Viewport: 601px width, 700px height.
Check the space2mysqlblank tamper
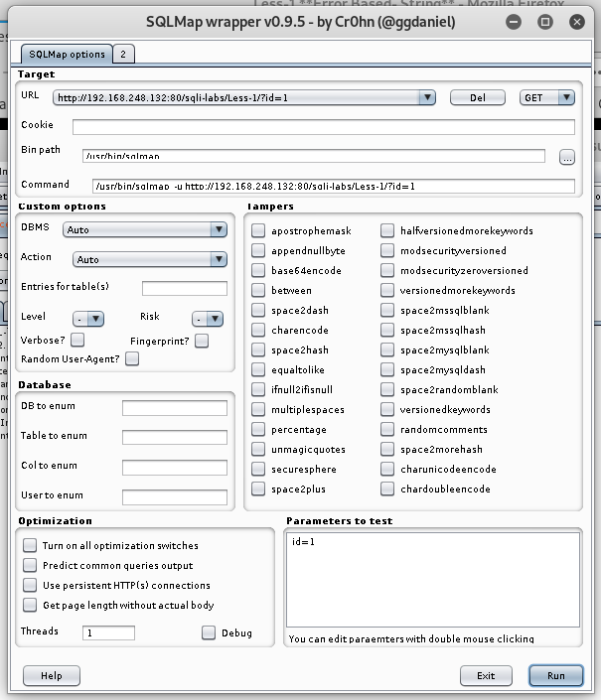pyautogui.click(x=387, y=350)
